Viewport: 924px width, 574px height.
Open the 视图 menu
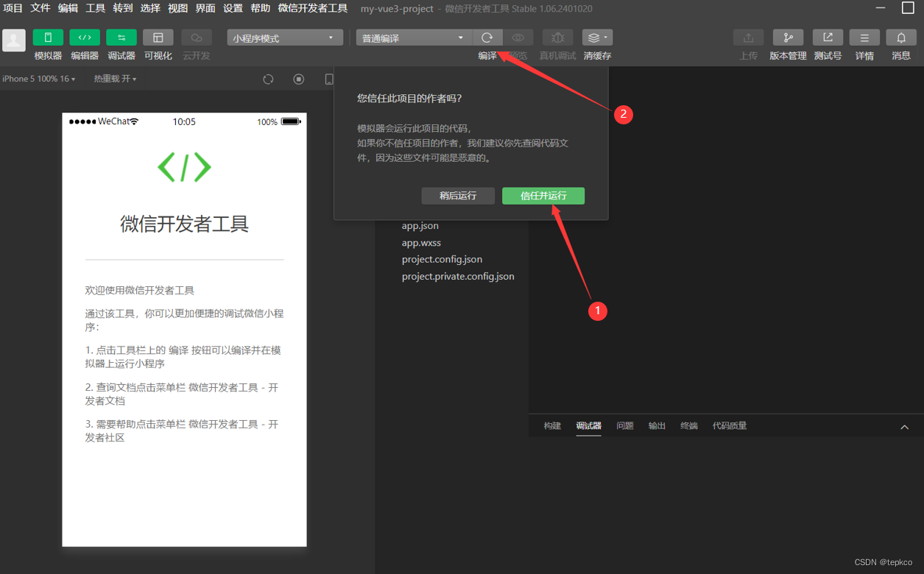click(178, 8)
